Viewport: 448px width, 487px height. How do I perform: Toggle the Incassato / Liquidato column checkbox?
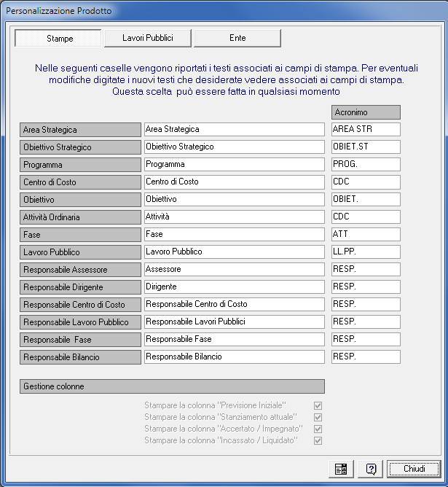pos(318,440)
